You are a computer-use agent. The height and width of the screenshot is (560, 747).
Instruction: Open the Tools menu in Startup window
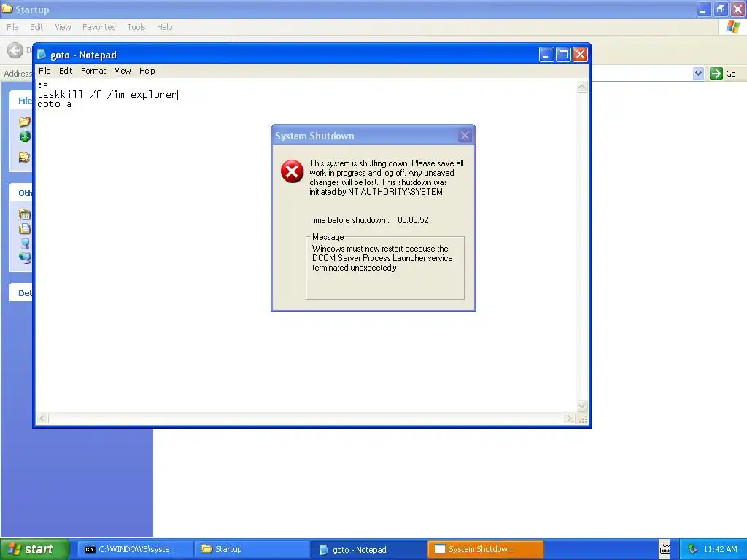point(136,27)
